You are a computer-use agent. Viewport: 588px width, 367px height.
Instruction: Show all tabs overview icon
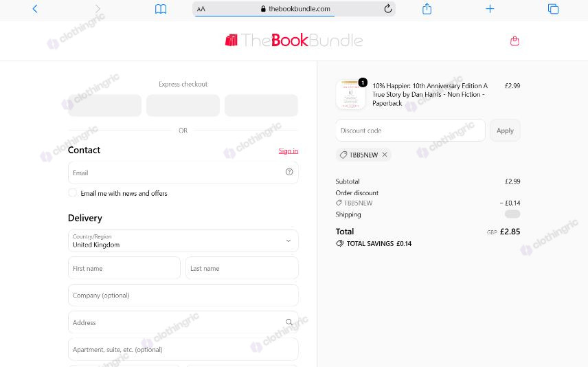(553, 9)
